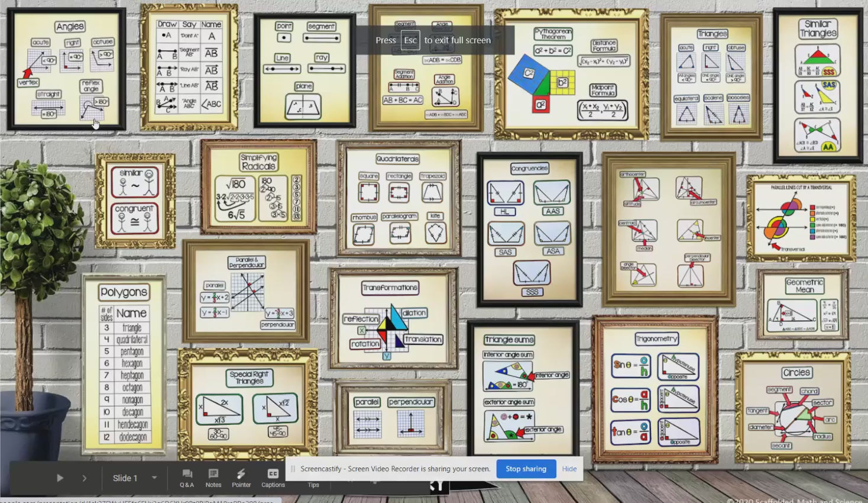Viewport: 868px width, 503px height.
Task: Click the Quadrilaterals framed poster
Action: pos(399,198)
